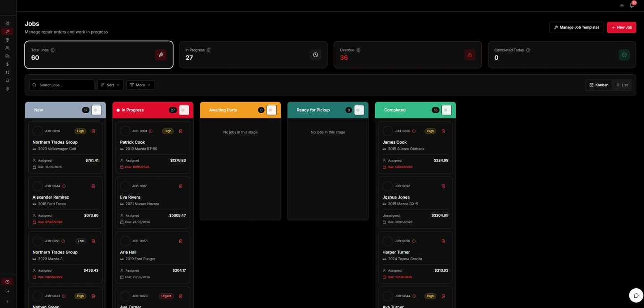Open notifications bell with 22 badge
Image resolution: width=644 pixels, height=308 pixels.
(x=631, y=5)
